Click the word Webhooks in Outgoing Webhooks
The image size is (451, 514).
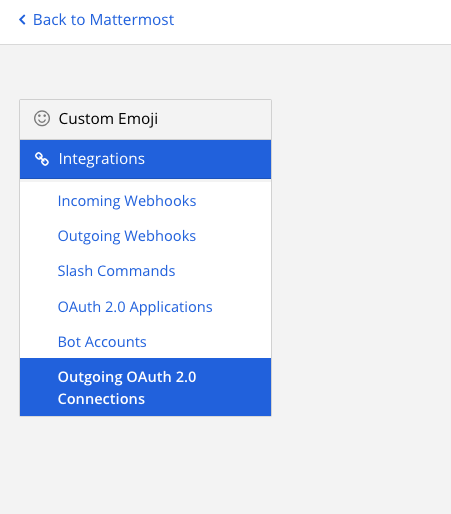(160, 236)
